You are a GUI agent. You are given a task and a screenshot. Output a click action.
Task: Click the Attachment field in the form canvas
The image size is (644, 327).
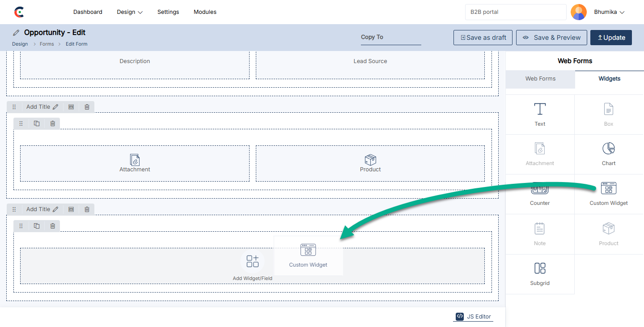(x=135, y=163)
